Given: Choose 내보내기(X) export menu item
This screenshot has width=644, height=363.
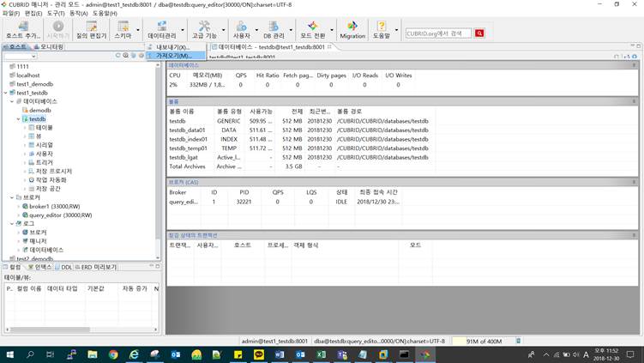Looking at the screenshot, I should [176, 47].
